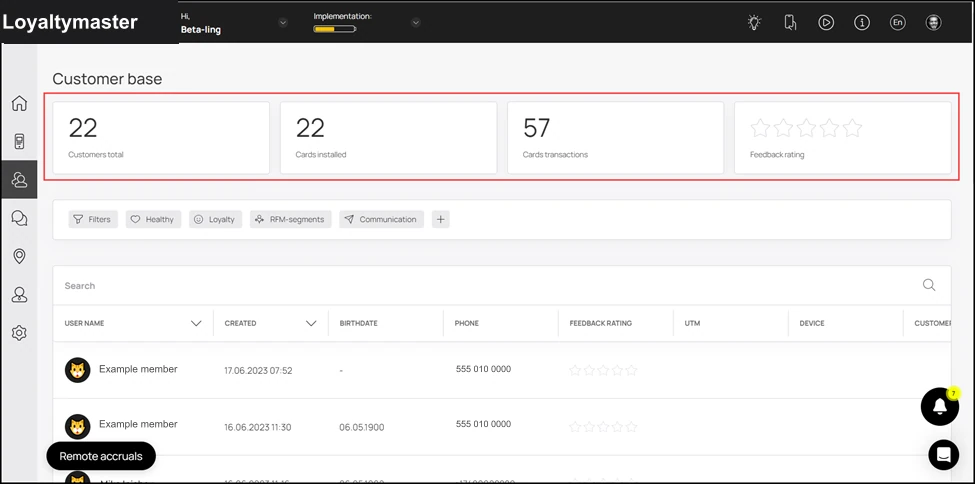Click avatar of member created 16.06.2023 11:30
975x484 pixels.
(x=78, y=426)
